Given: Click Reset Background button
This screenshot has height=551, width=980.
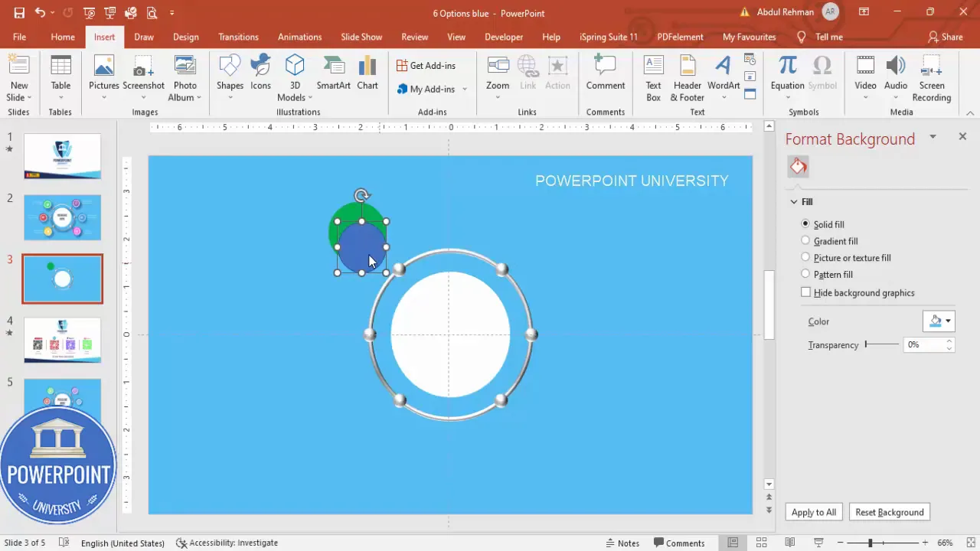Looking at the screenshot, I should click(890, 512).
